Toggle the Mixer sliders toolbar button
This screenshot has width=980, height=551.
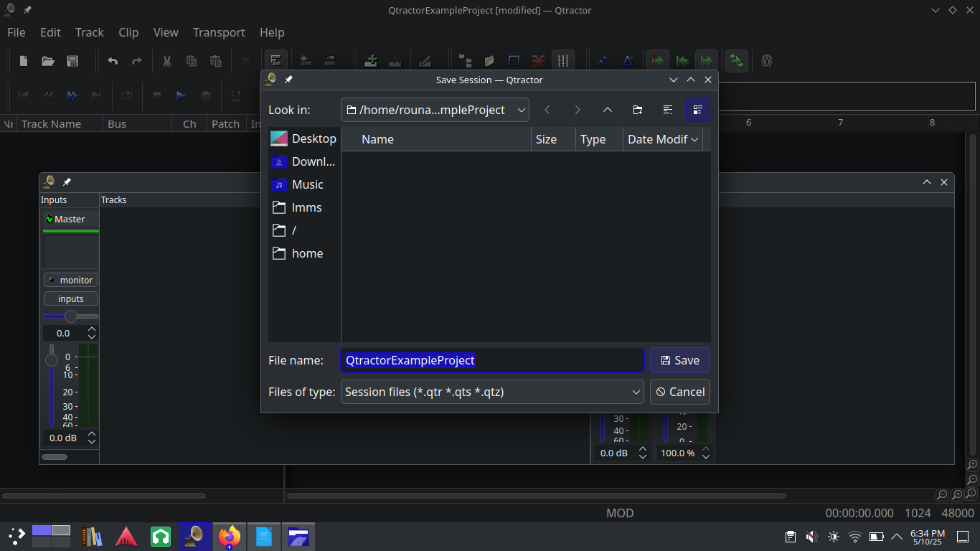click(563, 61)
